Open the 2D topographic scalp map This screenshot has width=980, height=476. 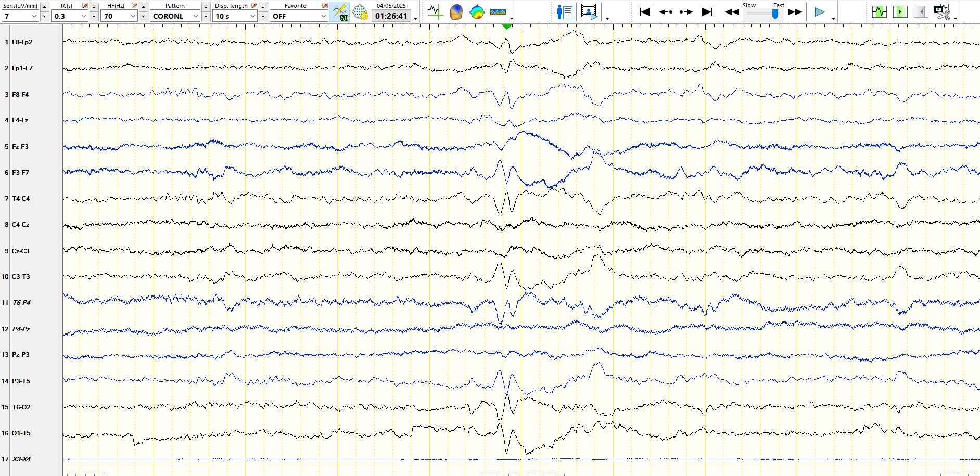click(x=477, y=11)
